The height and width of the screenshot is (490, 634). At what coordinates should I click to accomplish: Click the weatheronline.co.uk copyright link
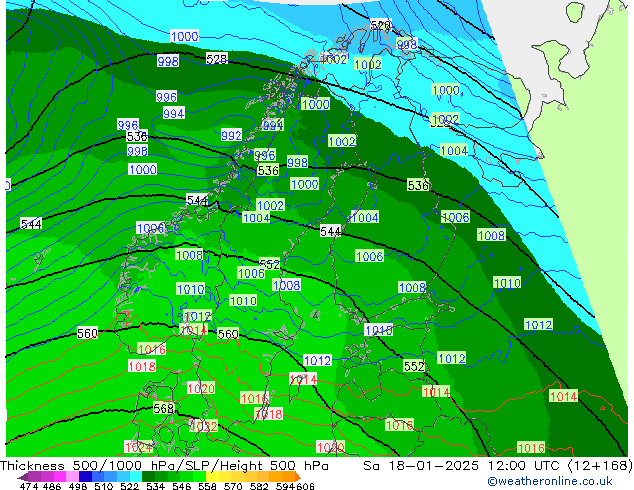point(549,481)
